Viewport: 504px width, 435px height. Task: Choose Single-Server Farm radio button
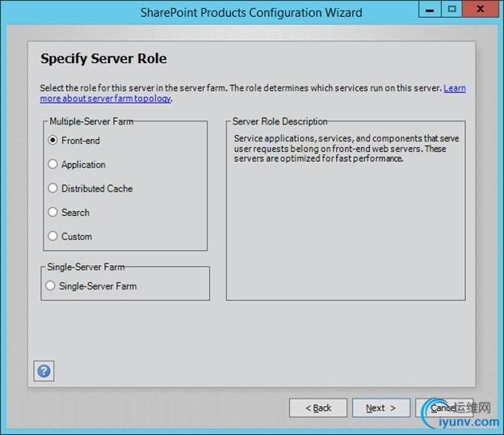coord(50,285)
